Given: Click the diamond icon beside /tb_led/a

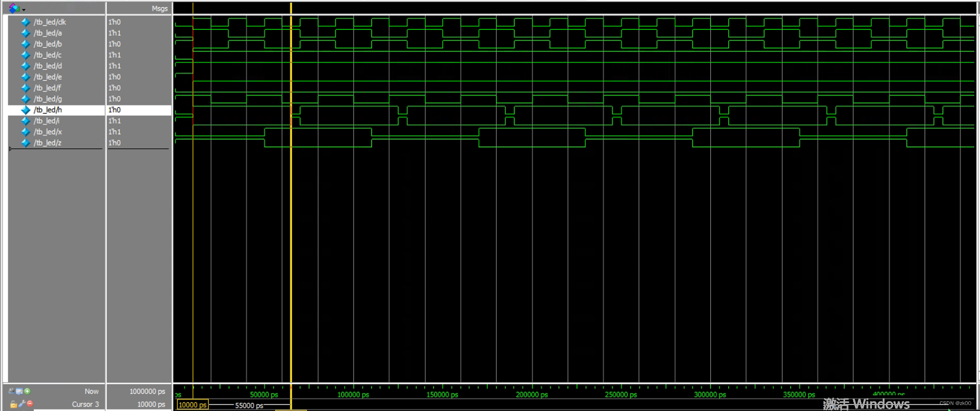Looking at the screenshot, I should 26,33.
